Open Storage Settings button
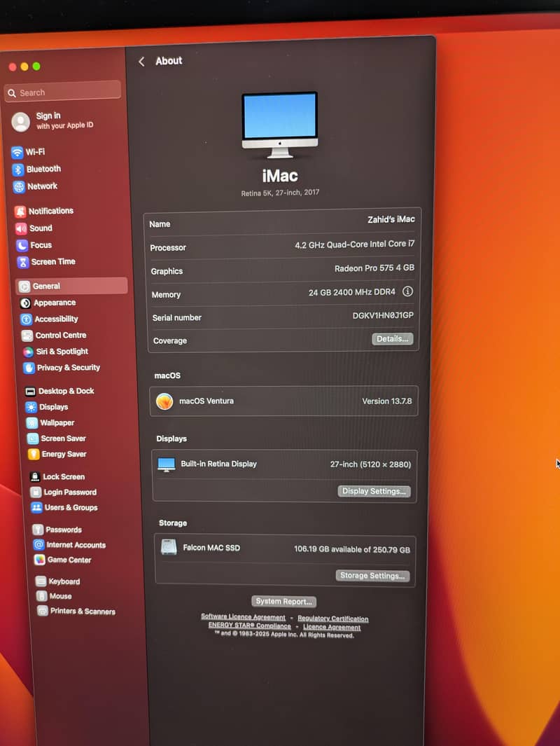 pyautogui.click(x=372, y=576)
